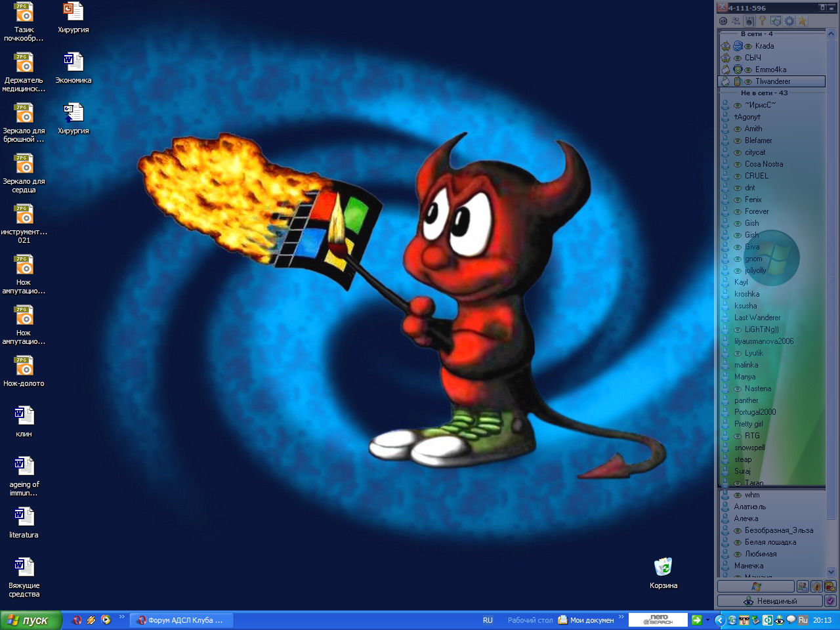
Task: Click the emoticon mood icon in messenger
Action: 830,586
